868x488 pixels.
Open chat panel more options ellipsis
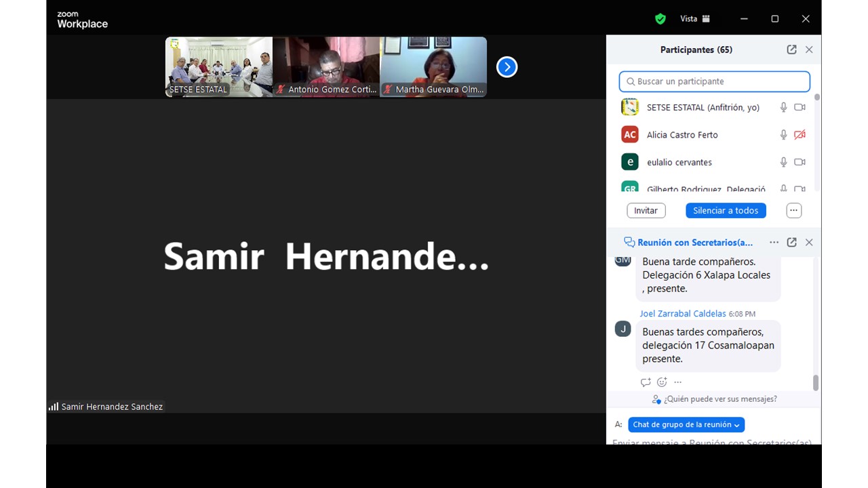774,243
